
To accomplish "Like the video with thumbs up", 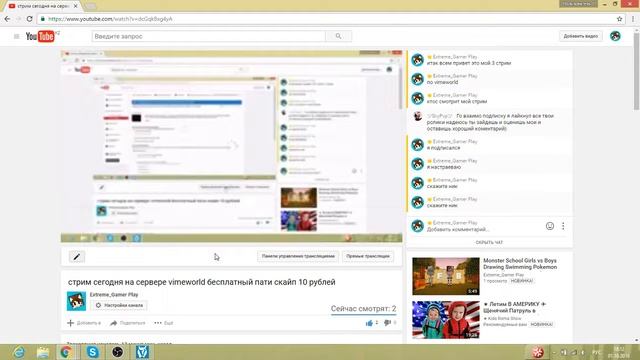I will (x=369, y=323).
